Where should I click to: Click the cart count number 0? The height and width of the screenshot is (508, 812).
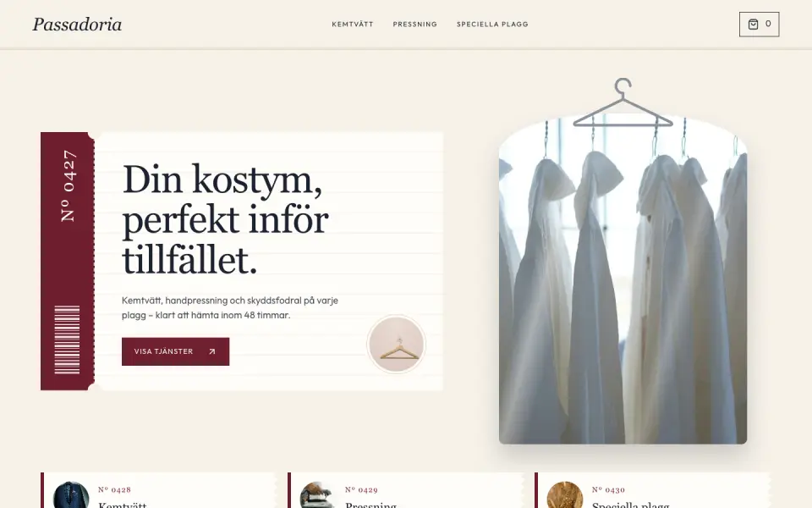point(768,24)
